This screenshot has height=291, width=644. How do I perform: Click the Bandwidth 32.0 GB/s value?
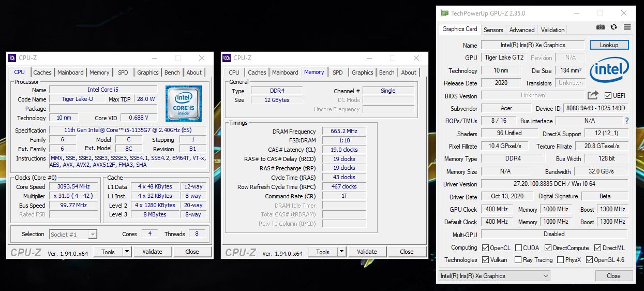[601, 171]
